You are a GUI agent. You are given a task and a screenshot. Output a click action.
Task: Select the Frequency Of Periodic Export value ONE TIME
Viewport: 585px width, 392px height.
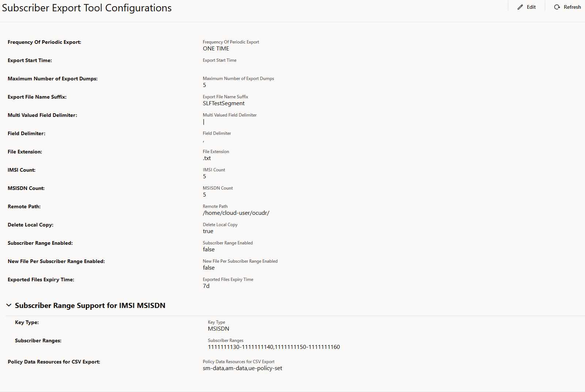pyautogui.click(x=216, y=48)
